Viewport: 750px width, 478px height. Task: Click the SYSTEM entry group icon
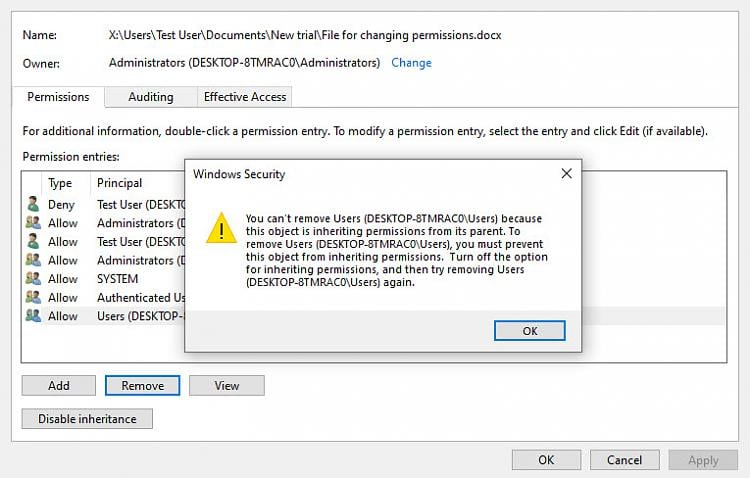33,279
